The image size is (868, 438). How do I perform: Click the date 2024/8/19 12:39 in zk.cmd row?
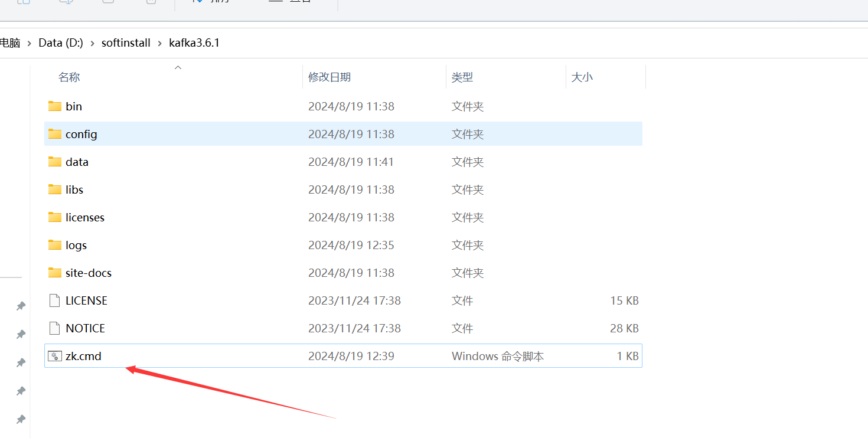(351, 356)
